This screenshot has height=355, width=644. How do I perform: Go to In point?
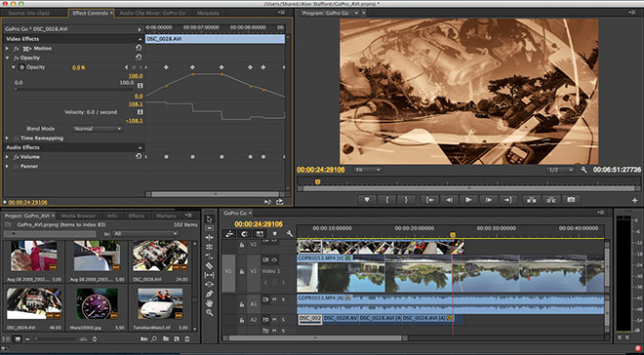pos(429,200)
